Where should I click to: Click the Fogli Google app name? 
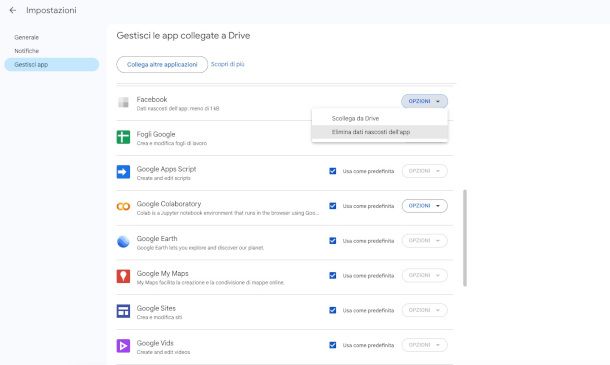[156, 134]
